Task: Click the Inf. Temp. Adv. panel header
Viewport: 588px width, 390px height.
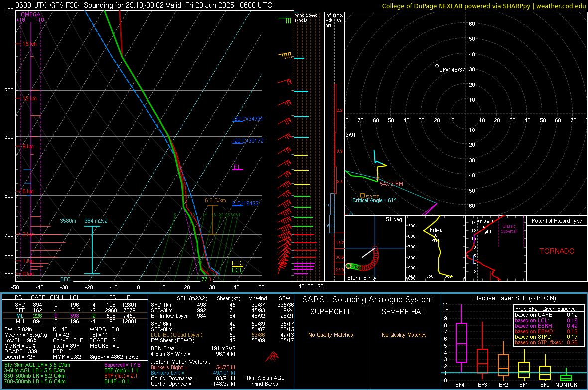Action: point(334,20)
